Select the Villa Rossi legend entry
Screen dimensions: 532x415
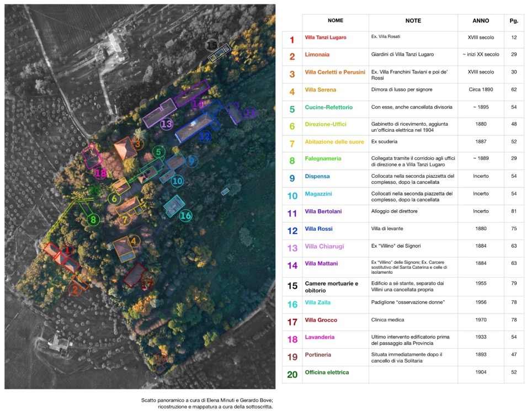318,228
